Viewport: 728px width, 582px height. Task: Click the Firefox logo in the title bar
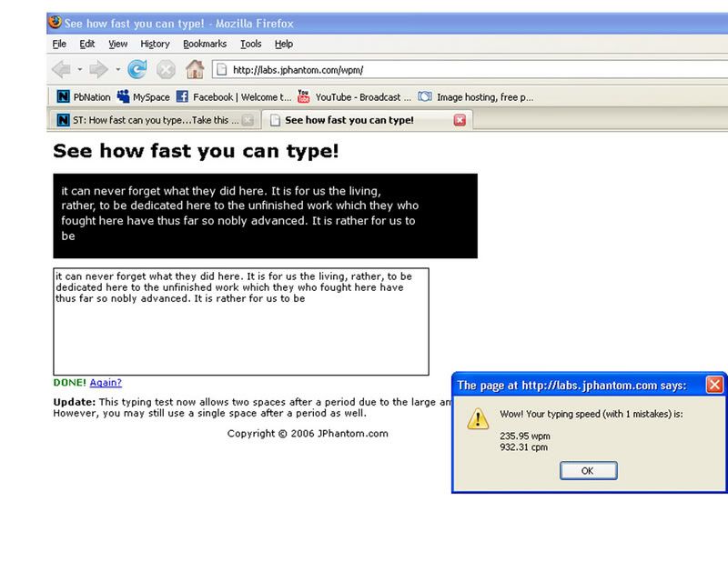(56, 22)
